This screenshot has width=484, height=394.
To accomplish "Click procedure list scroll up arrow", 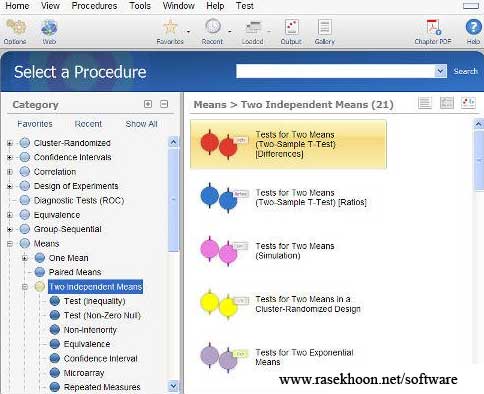I will pyautogui.click(x=478, y=124).
